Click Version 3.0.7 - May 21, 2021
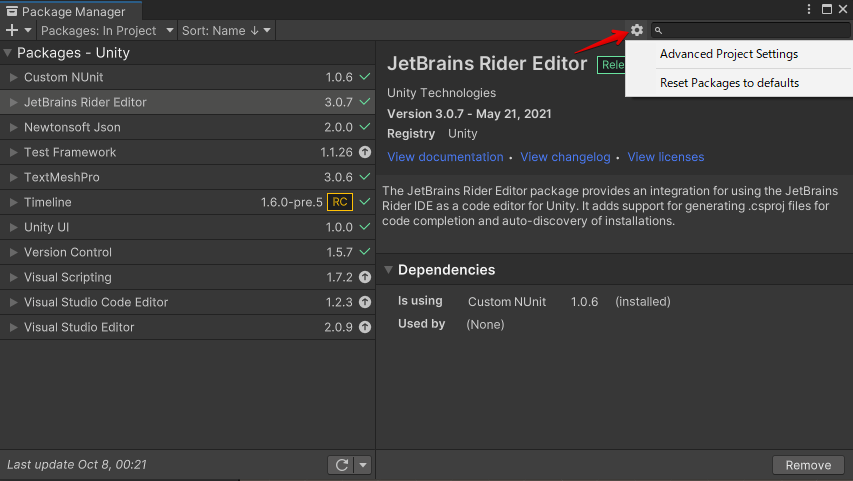The height and width of the screenshot is (481, 853). point(469,114)
